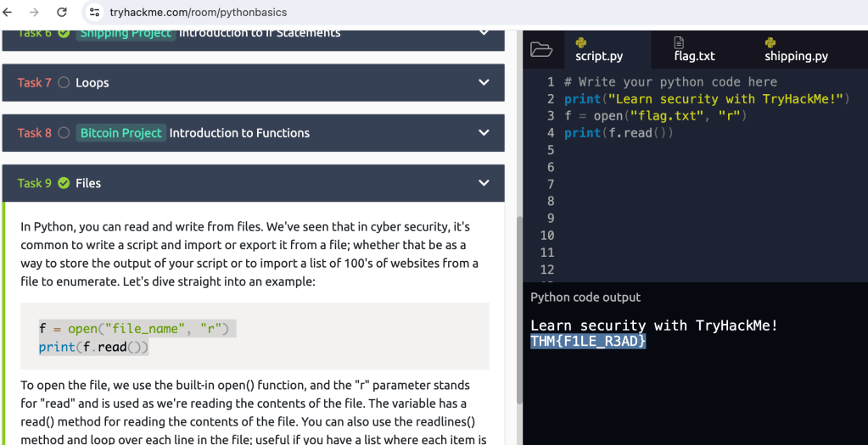Click the Shipping Project badge
868x445 pixels.
tap(126, 33)
